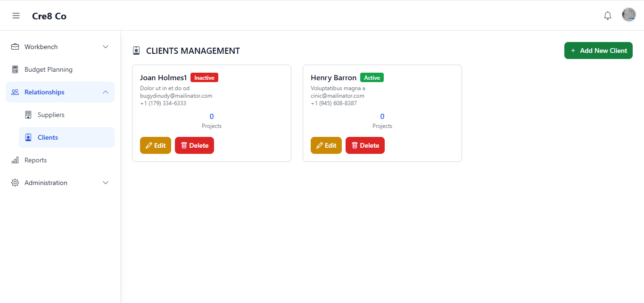This screenshot has width=644, height=303.
Task: Open the notifications bell
Action: (x=608, y=16)
